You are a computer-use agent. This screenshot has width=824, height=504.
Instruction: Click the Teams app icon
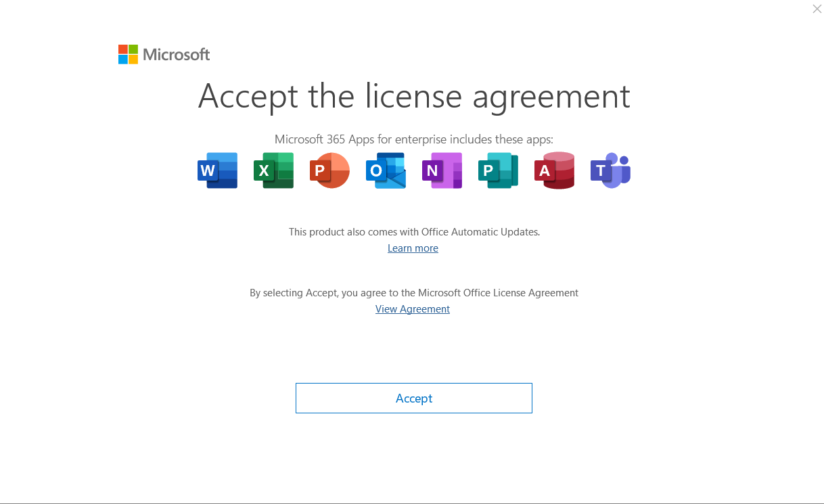[x=610, y=170]
